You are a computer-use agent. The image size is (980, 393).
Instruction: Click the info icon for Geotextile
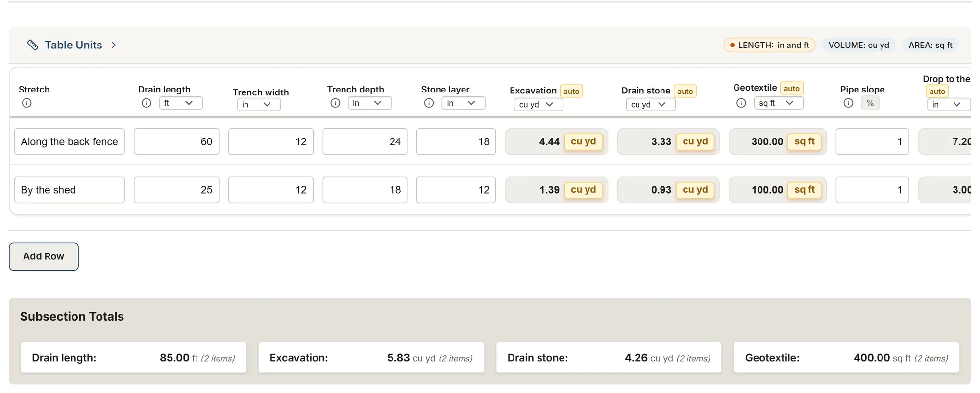(741, 103)
